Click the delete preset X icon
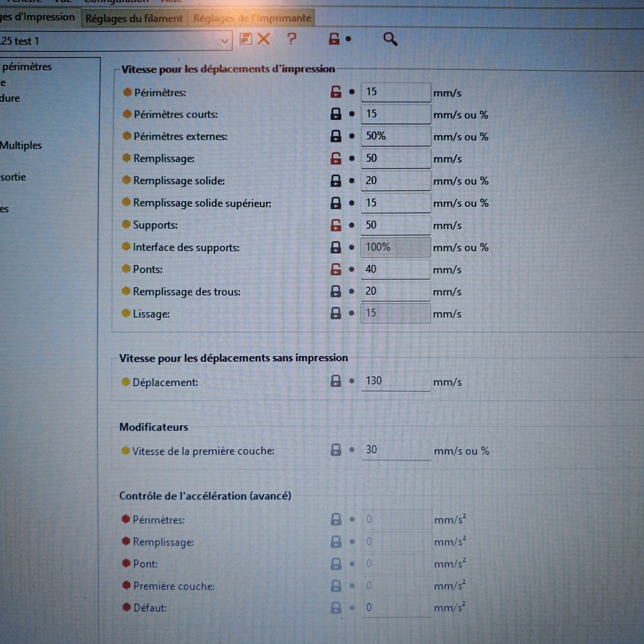Viewport: 644px width, 644px height. (264, 39)
